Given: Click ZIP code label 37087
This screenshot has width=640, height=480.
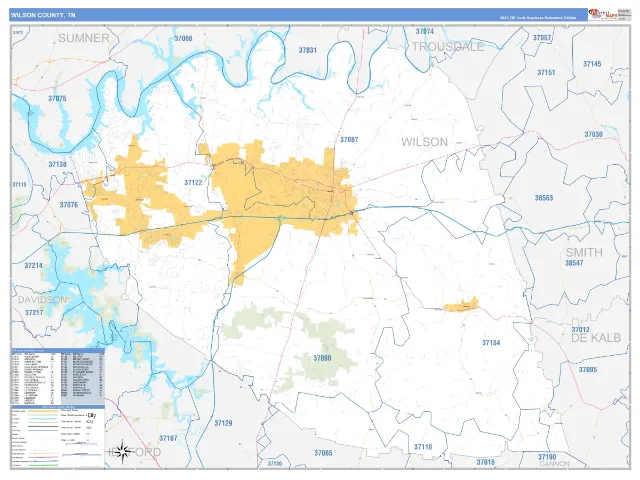Looking at the screenshot, I should tap(349, 140).
